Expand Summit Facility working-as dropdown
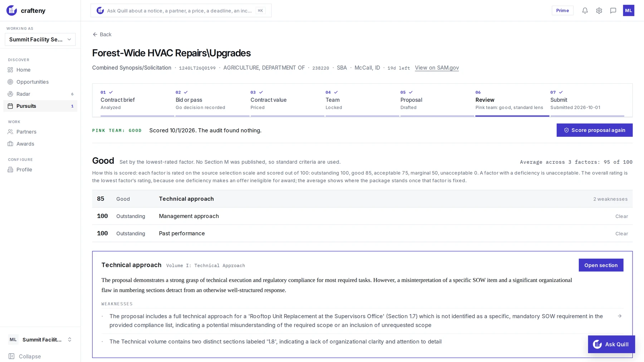 (40, 39)
